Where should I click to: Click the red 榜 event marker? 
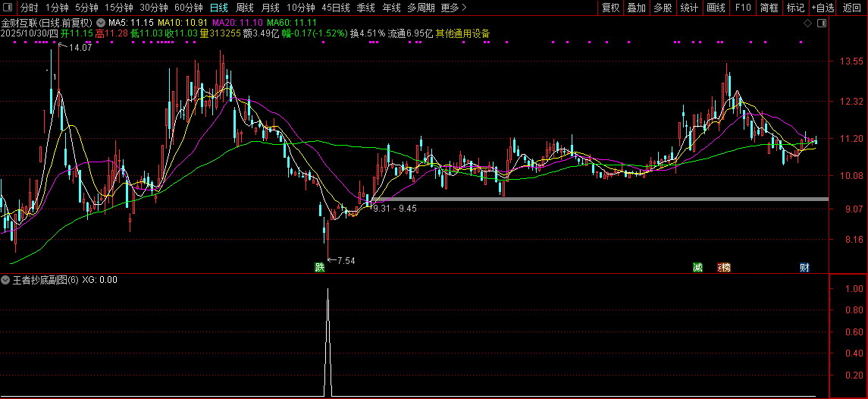(724, 268)
